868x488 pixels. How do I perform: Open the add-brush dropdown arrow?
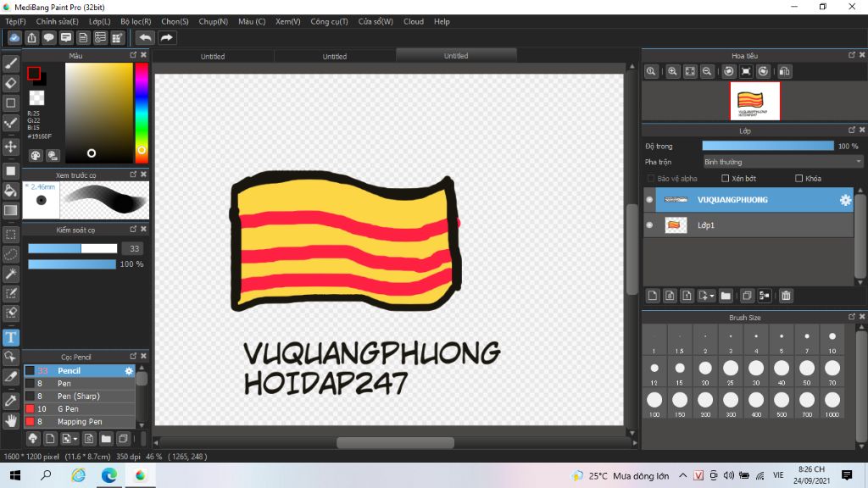75,440
